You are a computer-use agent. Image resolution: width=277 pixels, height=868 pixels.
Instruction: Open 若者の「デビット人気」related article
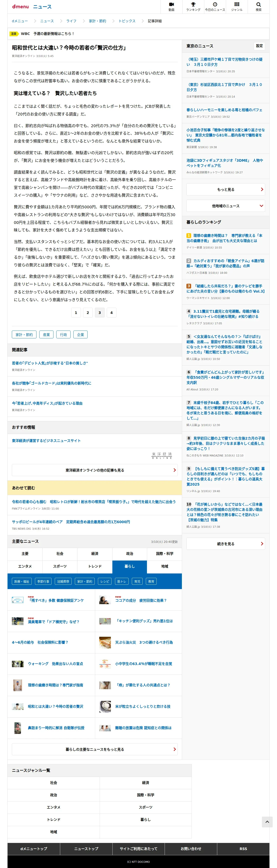tap(50, 363)
